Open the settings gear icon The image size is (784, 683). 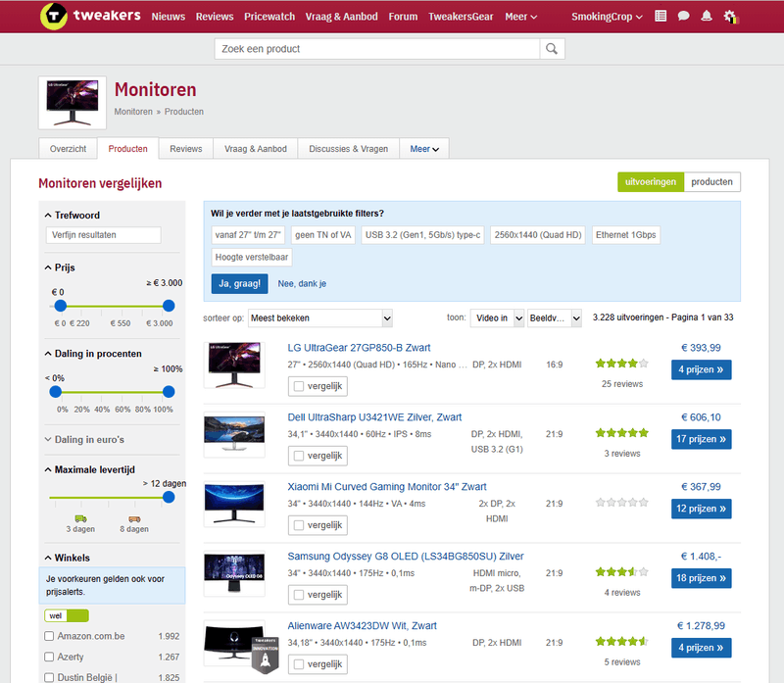pyautogui.click(x=730, y=17)
